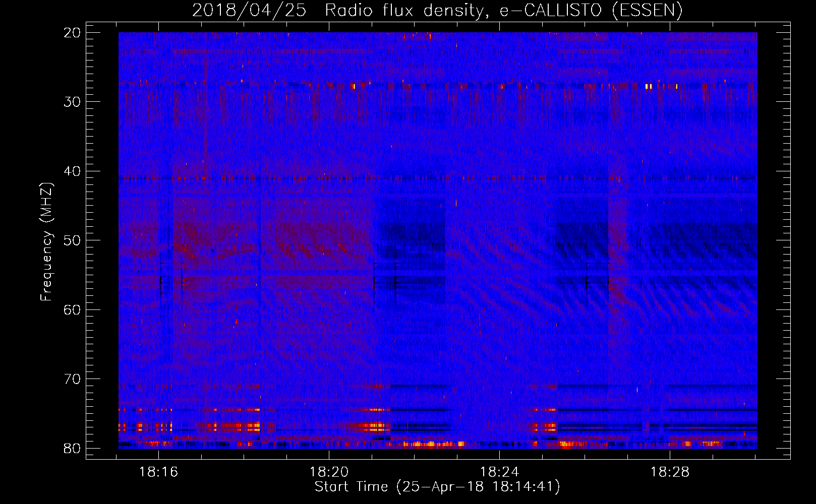Click the 18:20 time tick label
This screenshot has width=816, height=504.
coord(329,472)
